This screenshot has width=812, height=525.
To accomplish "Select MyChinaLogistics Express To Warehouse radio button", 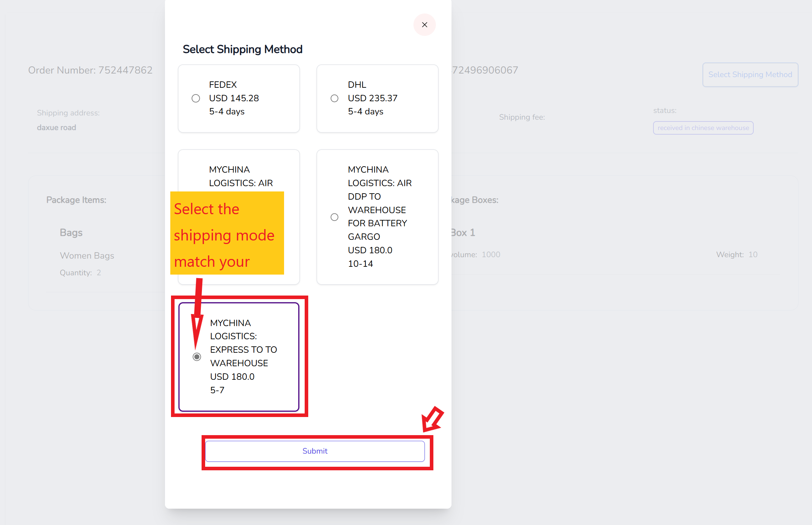I will point(197,357).
